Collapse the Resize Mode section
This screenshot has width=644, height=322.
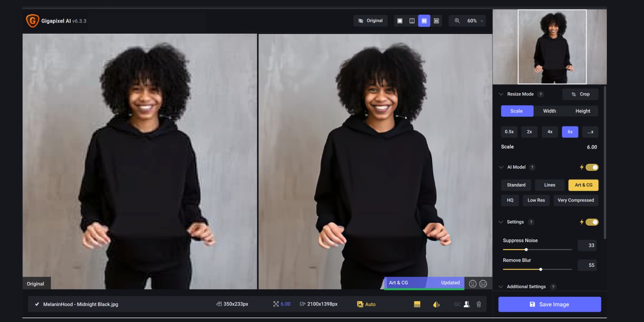pyautogui.click(x=501, y=94)
